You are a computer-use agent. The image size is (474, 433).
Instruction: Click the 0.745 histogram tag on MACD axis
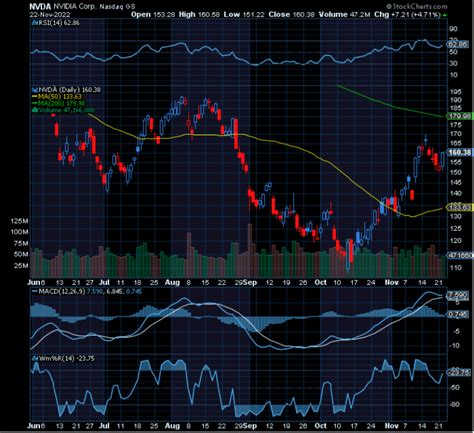point(458,314)
